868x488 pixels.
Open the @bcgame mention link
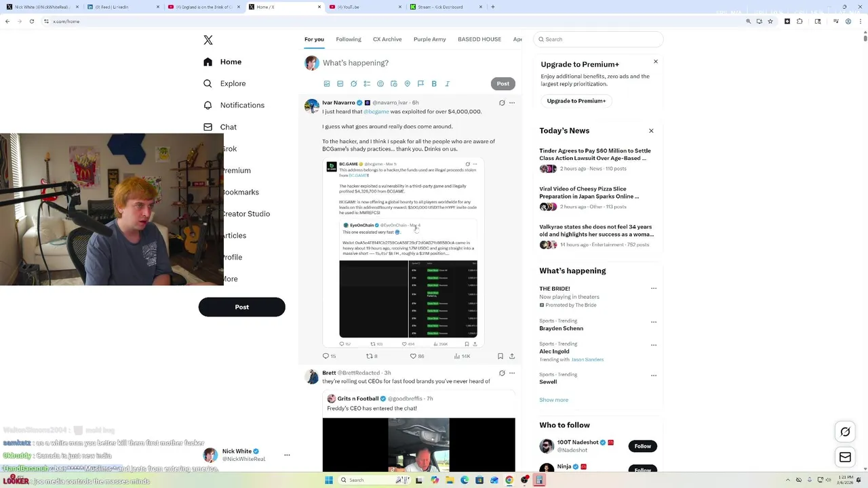pos(376,112)
